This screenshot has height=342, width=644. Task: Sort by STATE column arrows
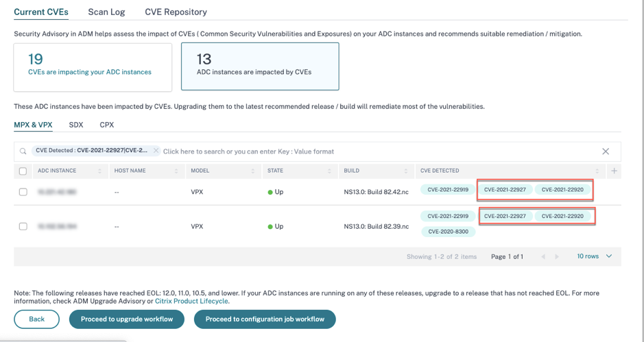[x=329, y=171]
